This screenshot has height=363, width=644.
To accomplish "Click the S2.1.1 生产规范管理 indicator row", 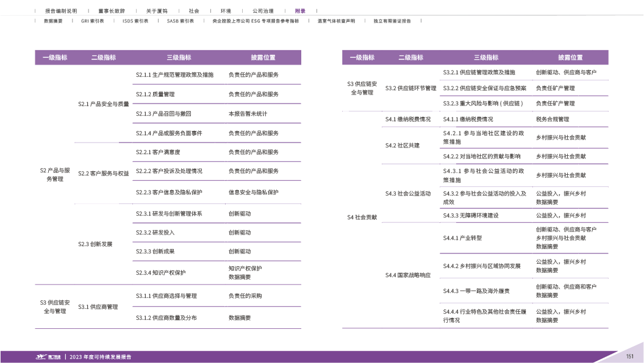I will (174, 75).
